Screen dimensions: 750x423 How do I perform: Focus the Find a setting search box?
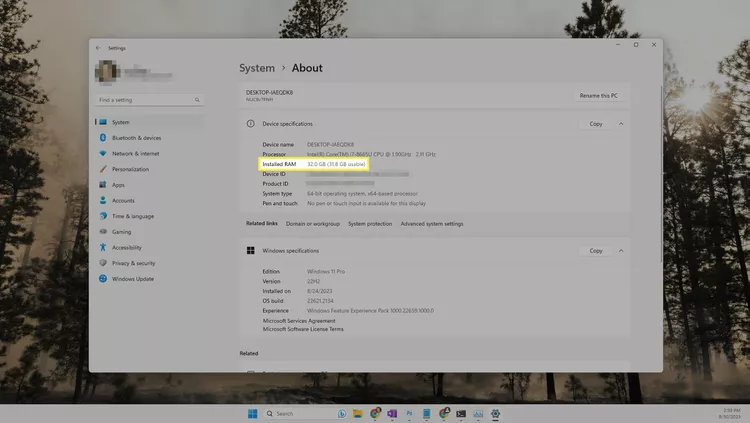tap(149, 100)
